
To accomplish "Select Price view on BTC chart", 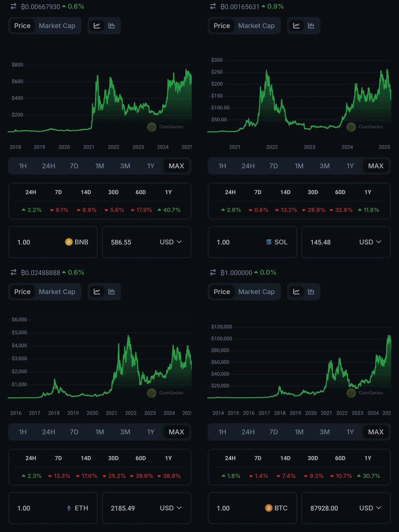I will 222,292.
